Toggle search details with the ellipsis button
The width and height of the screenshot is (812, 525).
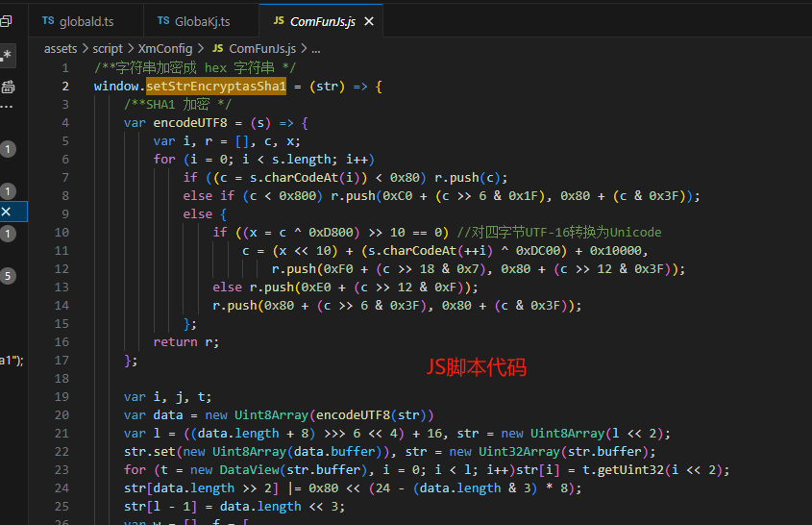(x=6, y=108)
